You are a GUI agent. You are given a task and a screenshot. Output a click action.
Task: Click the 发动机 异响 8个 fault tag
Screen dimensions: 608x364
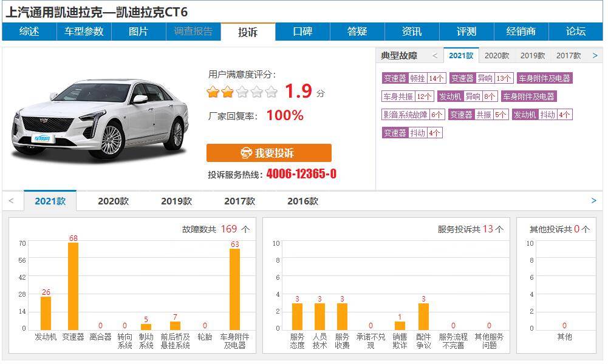tap(467, 96)
